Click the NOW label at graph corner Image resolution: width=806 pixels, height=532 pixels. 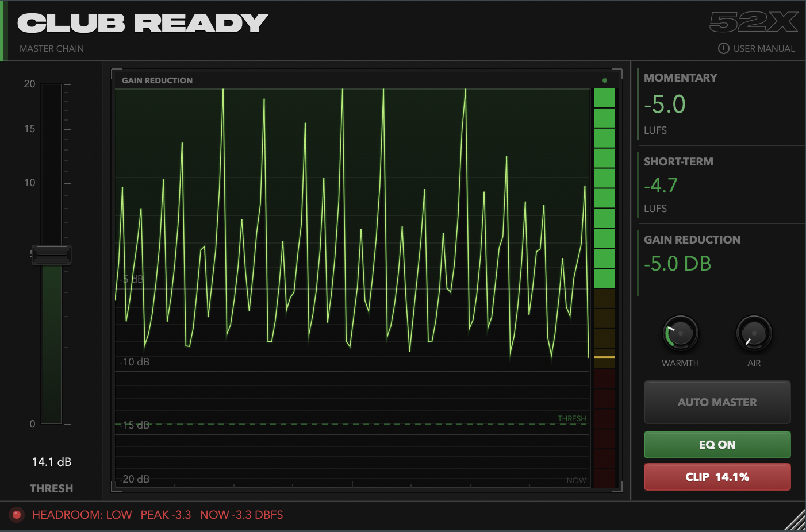point(576,480)
